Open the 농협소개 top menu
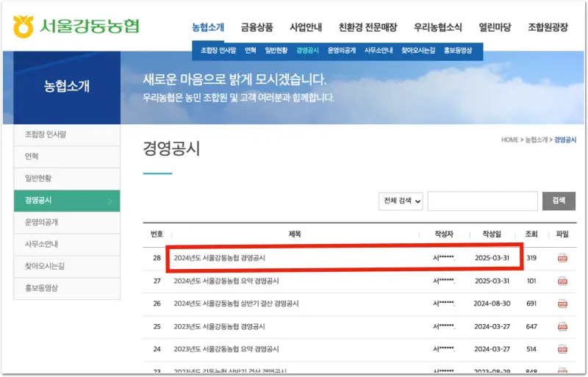The image size is (588, 377). coord(208,27)
